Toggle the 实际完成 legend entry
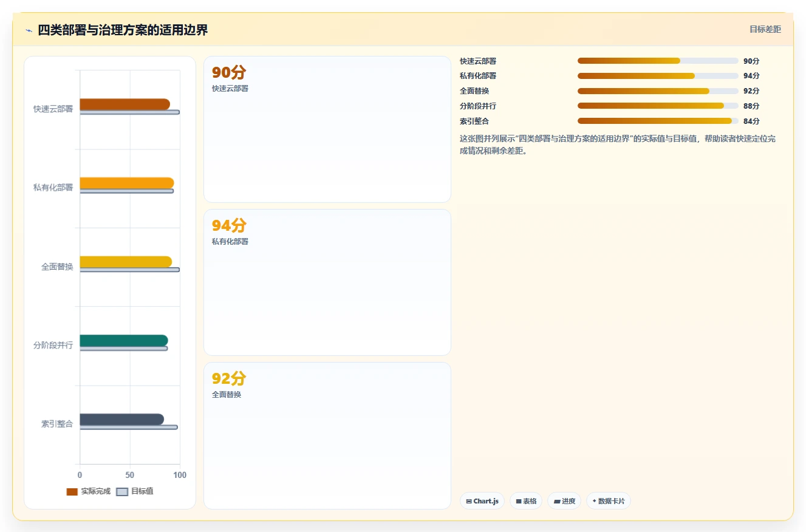This screenshot has height=532, width=806. (x=89, y=491)
